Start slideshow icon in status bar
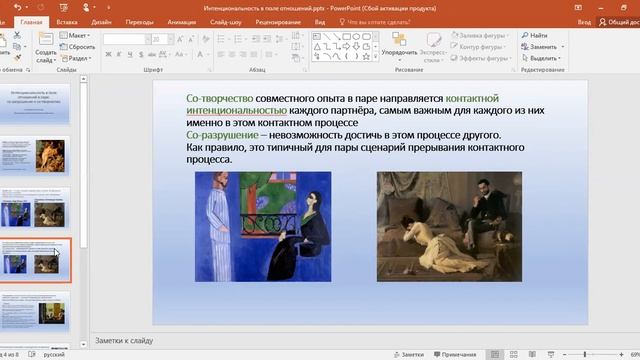The height and width of the screenshot is (360, 640). (x=551, y=355)
